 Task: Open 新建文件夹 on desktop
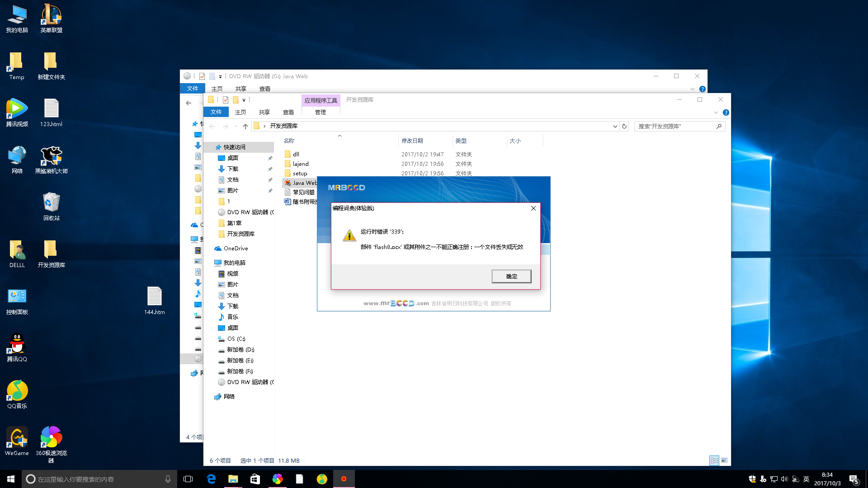[52, 66]
